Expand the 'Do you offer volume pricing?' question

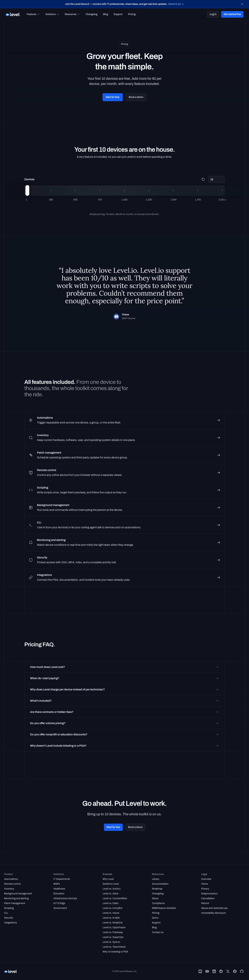[124, 723]
